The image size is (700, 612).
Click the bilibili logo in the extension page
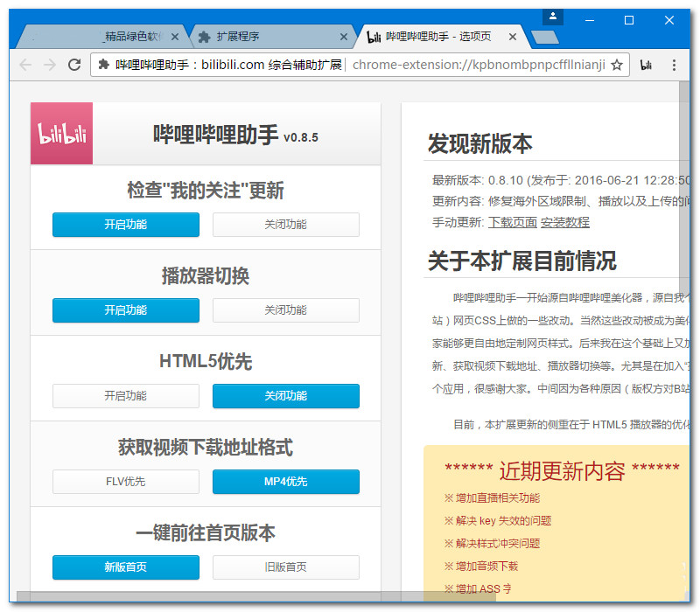(x=61, y=133)
